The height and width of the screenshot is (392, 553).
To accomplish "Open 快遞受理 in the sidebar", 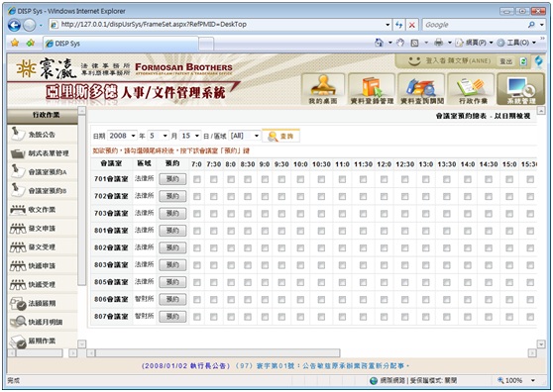I will 42,284.
